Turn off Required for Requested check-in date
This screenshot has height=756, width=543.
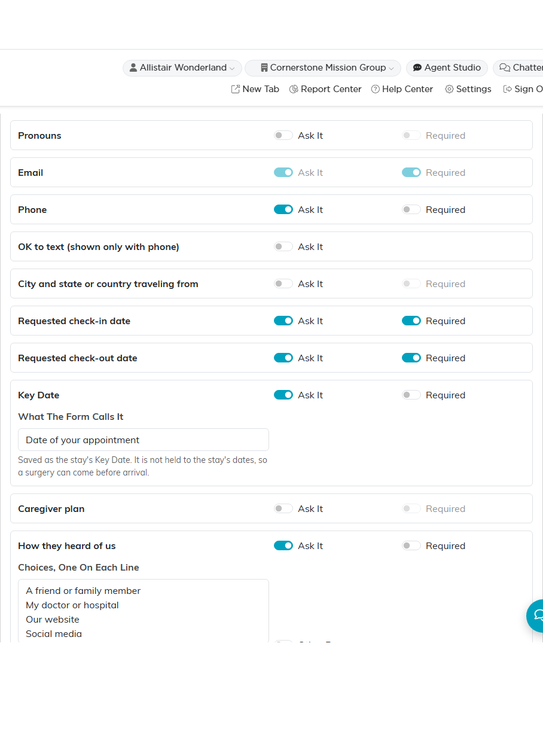point(411,321)
